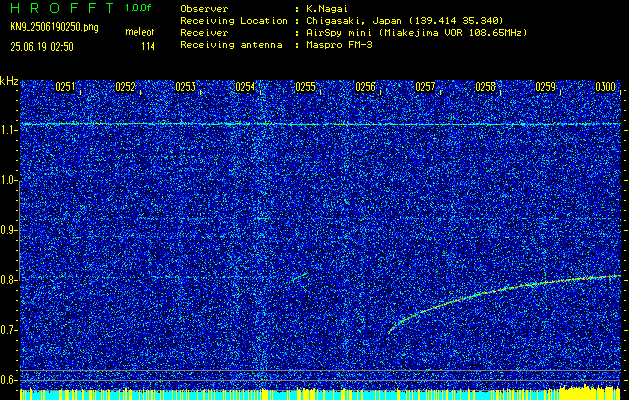Viewport: 629px width, 400px height.
Task: Click the 0251 time marker
Action: 65,87
